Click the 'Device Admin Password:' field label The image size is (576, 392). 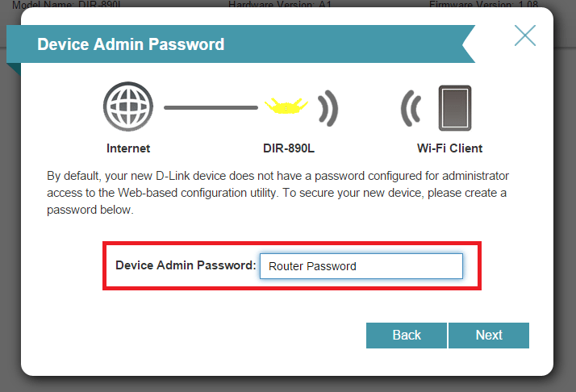(x=186, y=265)
